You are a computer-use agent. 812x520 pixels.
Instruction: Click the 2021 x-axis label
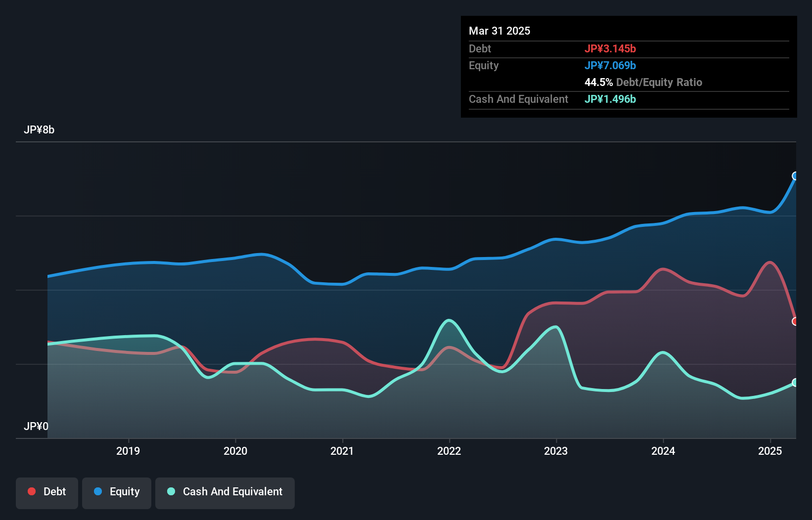pyautogui.click(x=342, y=451)
